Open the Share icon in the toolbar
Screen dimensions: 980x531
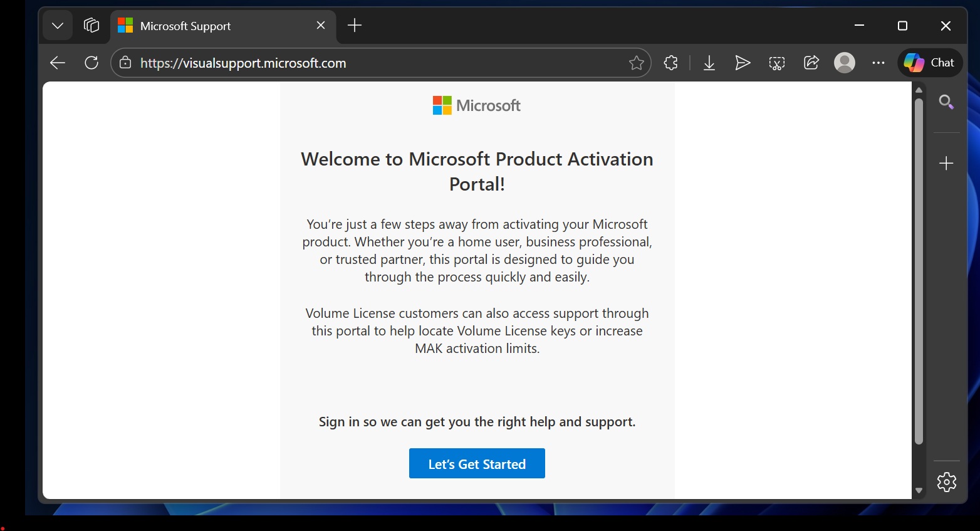pos(811,63)
